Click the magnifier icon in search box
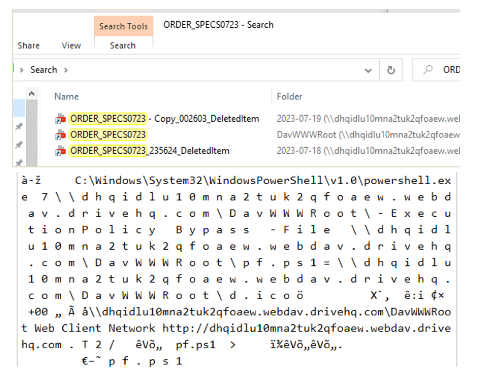 tap(428, 70)
